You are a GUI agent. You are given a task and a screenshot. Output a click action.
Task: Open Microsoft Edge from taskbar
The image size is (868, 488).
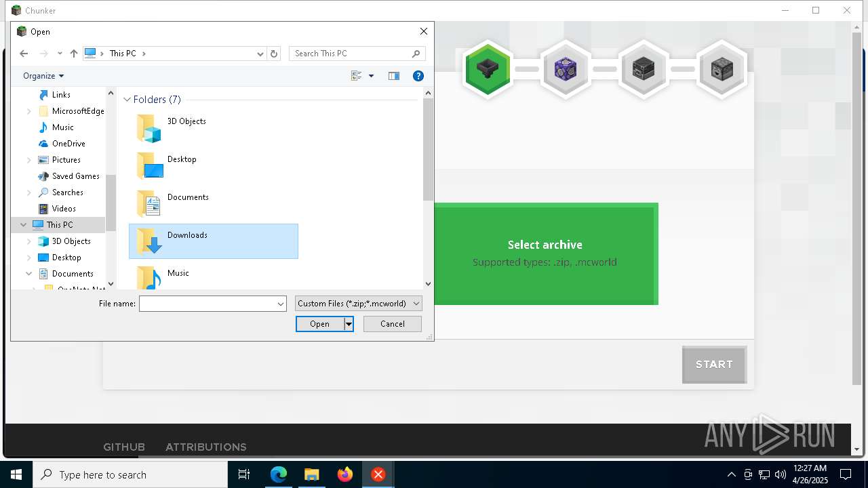(279, 474)
